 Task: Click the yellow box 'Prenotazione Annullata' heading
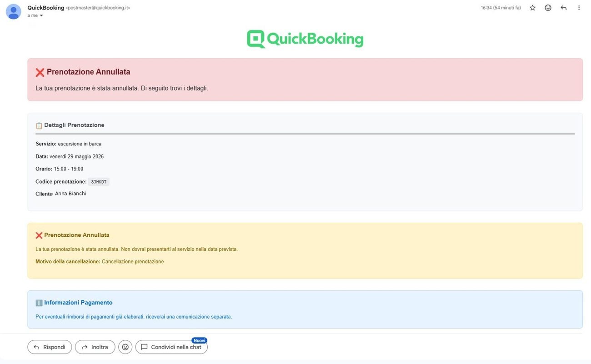point(76,235)
